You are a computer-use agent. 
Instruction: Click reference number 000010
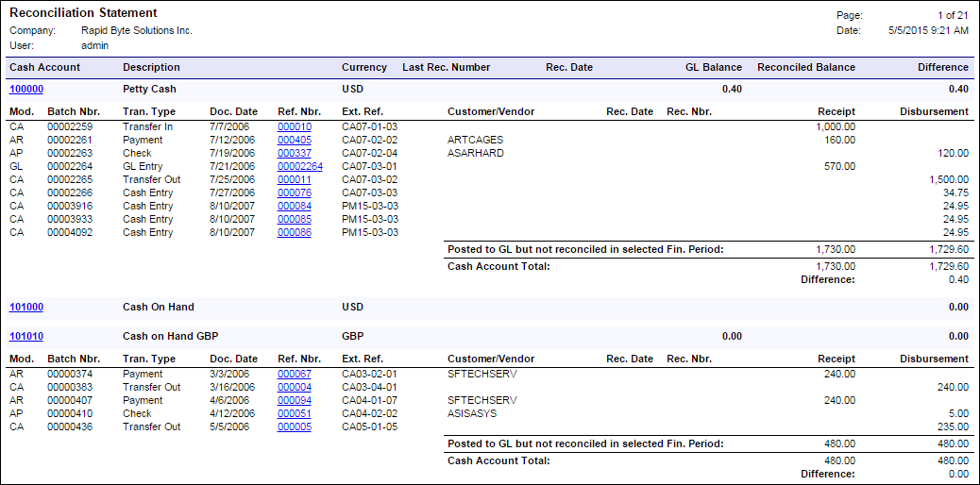tap(294, 126)
